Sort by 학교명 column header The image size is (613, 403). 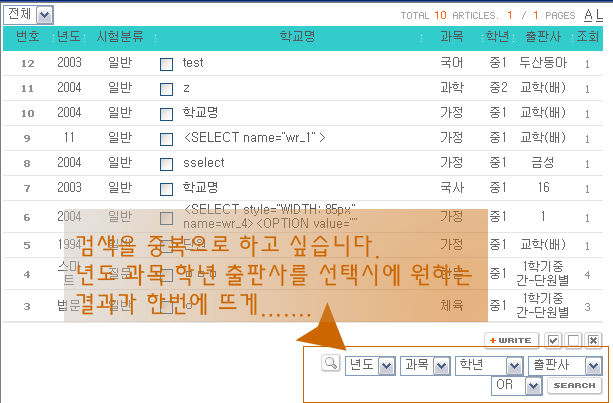[297, 36]
